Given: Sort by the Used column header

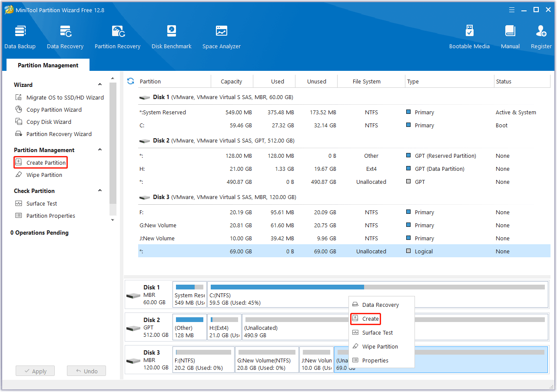Looking at the screenshot, I should pyautogui.click(x=274, y=81).
